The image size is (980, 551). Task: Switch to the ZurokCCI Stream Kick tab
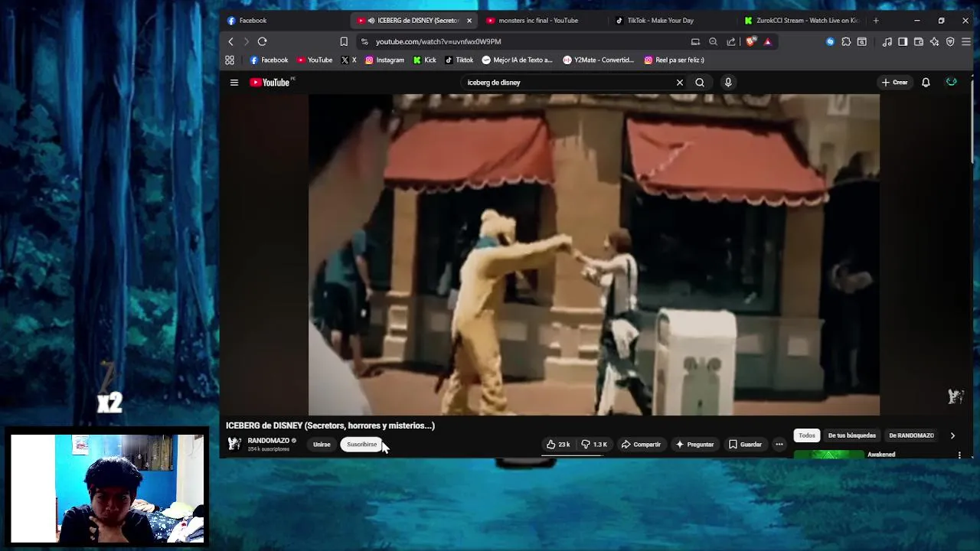[x=801, y=21]
